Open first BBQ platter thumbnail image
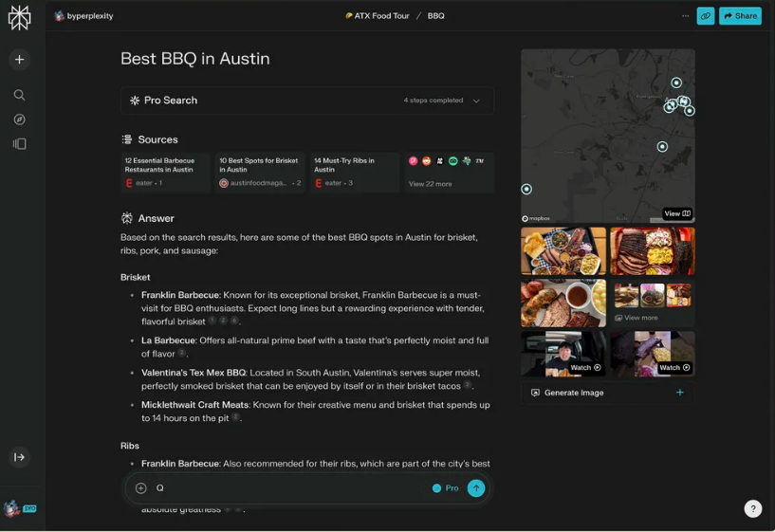Viewport: 775px width, 532px height. click(563, 251)
